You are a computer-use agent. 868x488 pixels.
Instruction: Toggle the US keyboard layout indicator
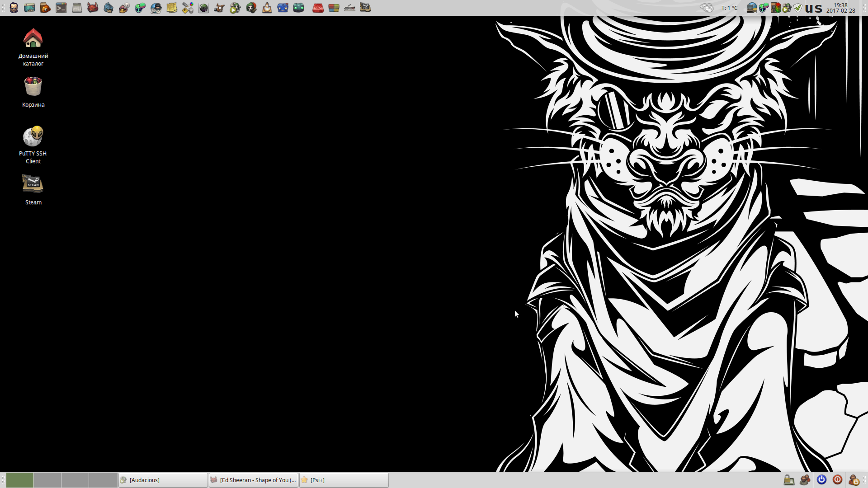click(814, 9)
